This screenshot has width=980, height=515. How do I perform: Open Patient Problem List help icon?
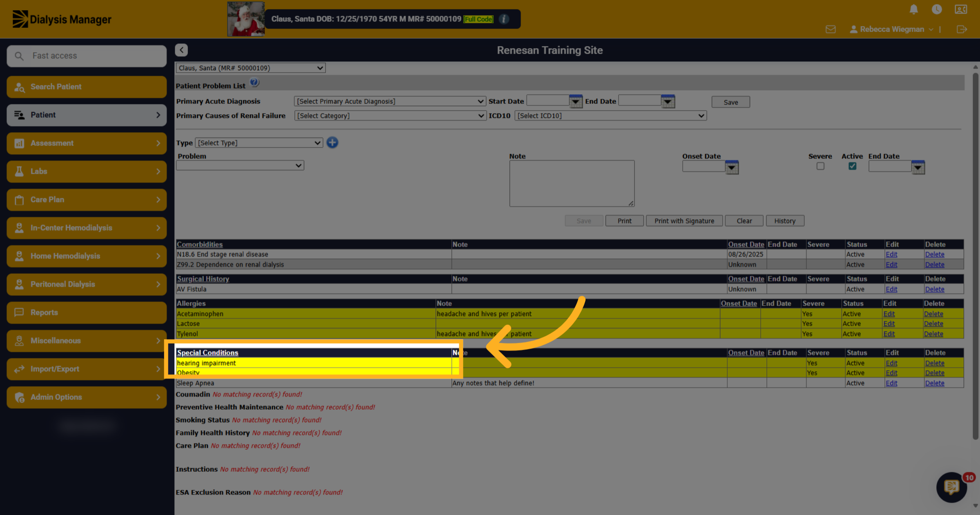(x=254, y=83)
